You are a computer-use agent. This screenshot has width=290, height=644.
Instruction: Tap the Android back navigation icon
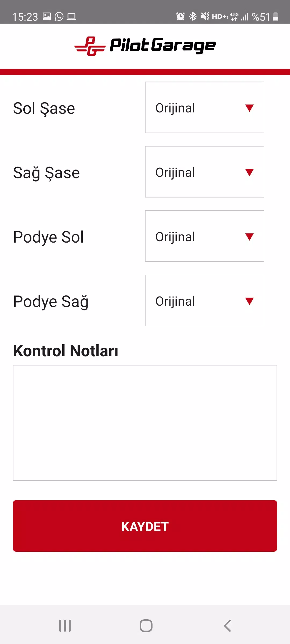coord(227,626)
